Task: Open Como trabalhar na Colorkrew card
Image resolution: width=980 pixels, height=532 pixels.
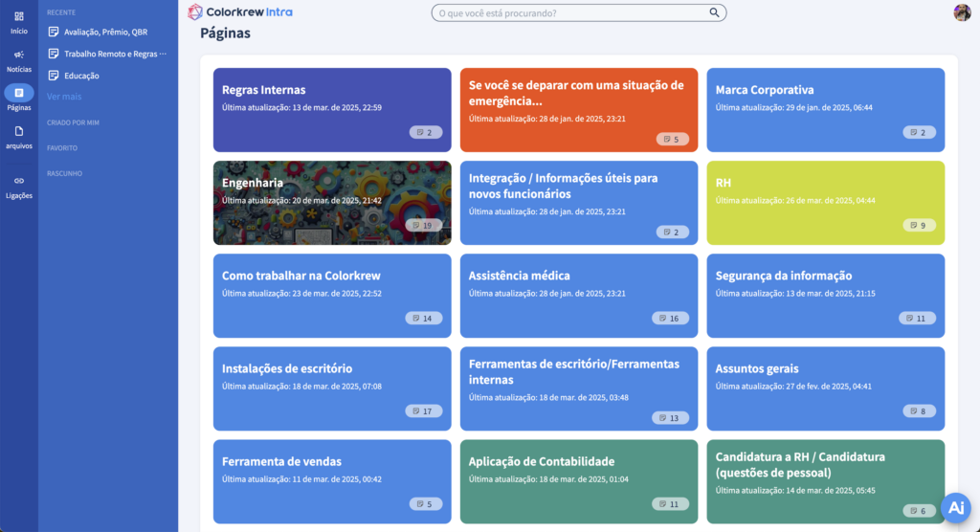Action: click(x=332, y=296)
